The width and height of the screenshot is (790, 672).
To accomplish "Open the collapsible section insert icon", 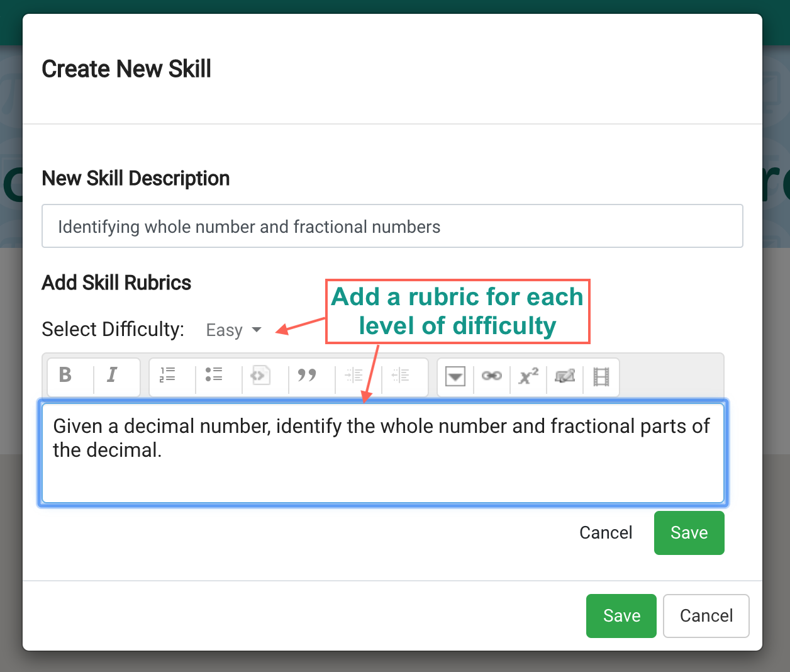I will [x=455, y=377].
